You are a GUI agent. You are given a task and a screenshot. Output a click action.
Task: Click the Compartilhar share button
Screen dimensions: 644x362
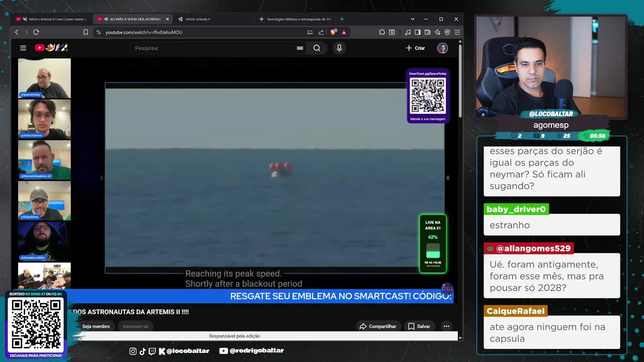[x=378, y=326]
